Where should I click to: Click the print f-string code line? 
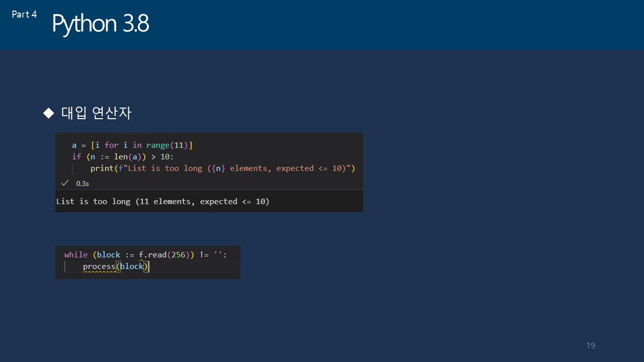(x=223, y=168)
